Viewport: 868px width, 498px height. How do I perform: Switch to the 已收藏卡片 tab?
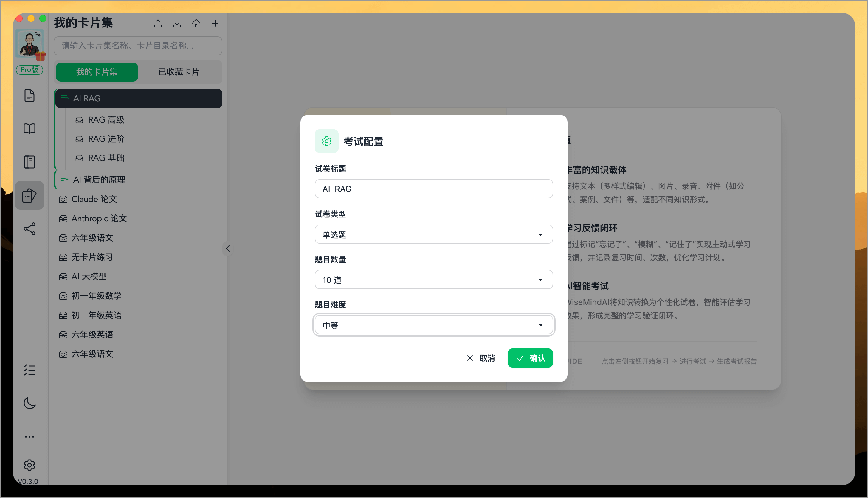coord(179,72)
